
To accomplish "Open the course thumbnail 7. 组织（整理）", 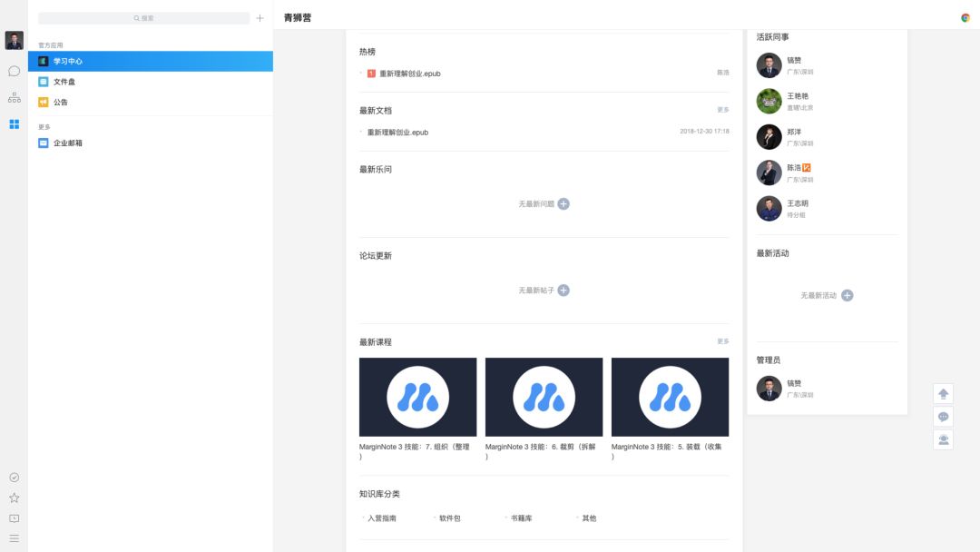I will pos(417,397).
